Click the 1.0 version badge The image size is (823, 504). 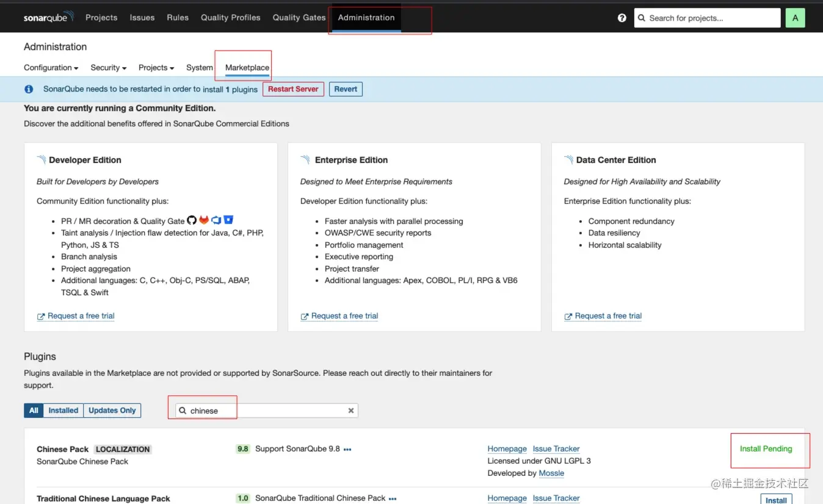(243, 499)
